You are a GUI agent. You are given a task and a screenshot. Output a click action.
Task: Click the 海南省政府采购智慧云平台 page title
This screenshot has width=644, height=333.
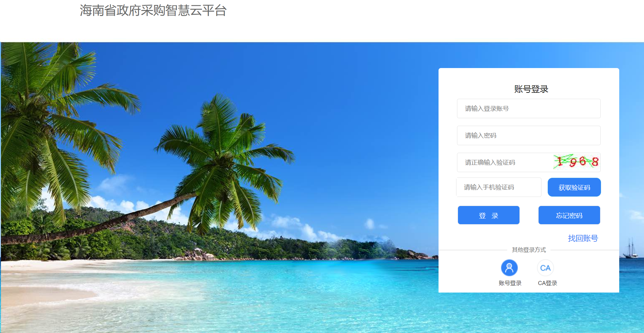point(153,10)
